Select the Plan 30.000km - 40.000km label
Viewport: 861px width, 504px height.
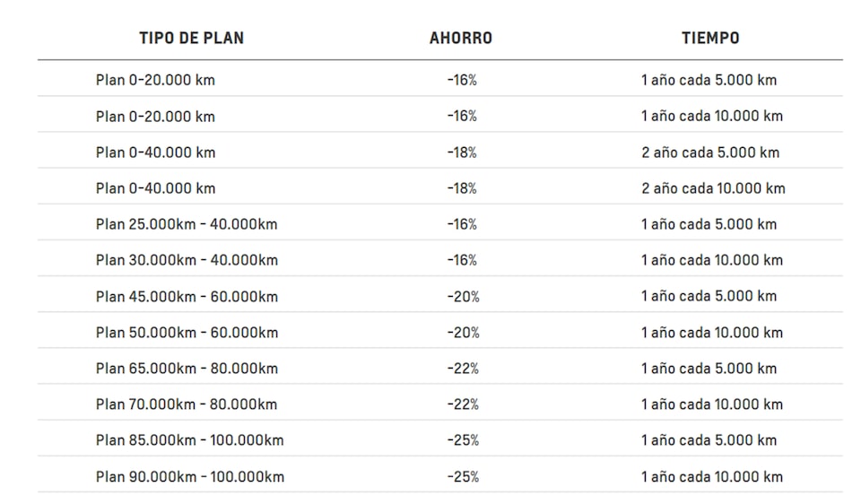coord(187,260)
